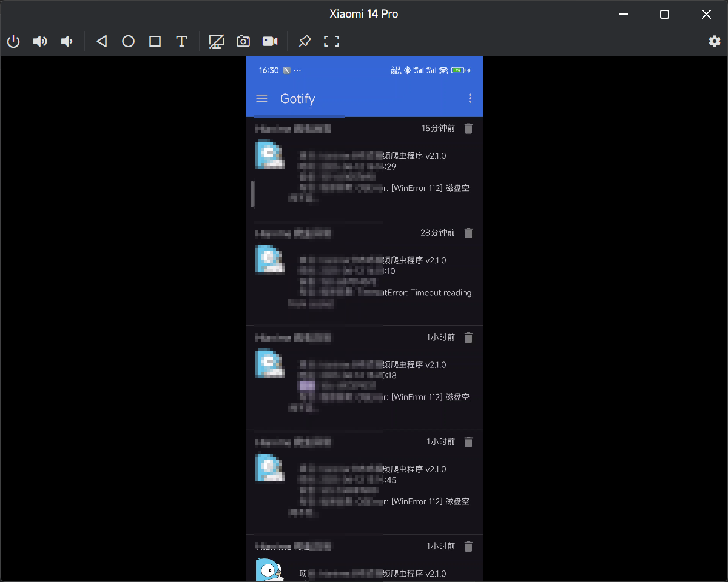Click the 15分钟前 timestamp
The height and width of the screenshot is (582, 728).
coord(438,129)
